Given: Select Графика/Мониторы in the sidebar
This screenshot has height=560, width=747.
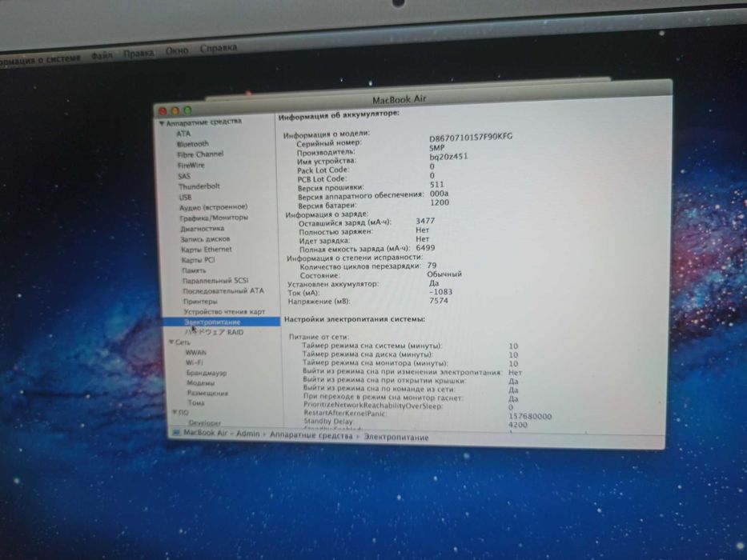Looking at the screenshot, I should click(214, 218).
